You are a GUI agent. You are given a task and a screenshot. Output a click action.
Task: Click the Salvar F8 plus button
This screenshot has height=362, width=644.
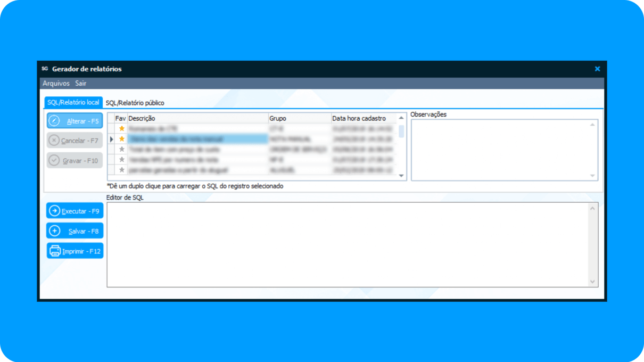(x=75, y=231)
